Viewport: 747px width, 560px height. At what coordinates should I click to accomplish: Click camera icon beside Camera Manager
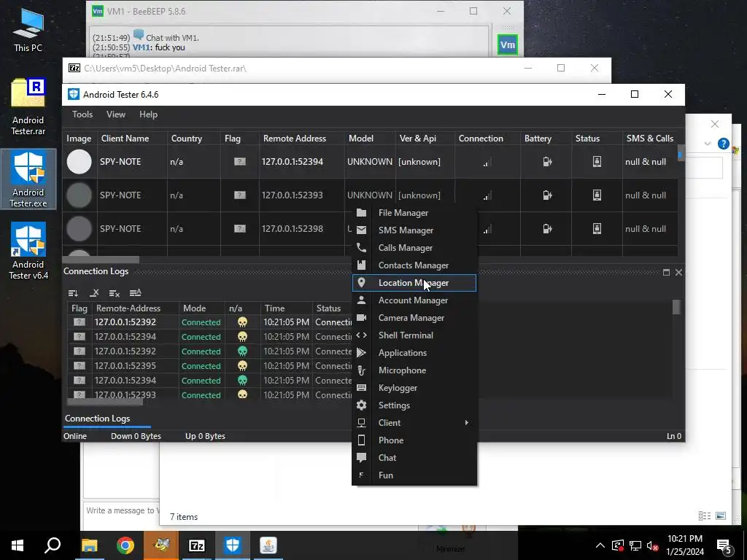pos(362,318)
